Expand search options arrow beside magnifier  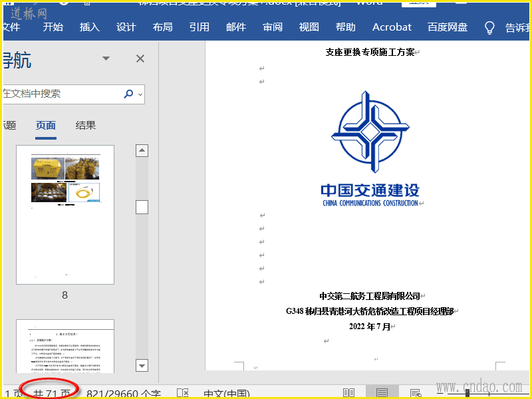pyautogui.click(x=140, y=94)
